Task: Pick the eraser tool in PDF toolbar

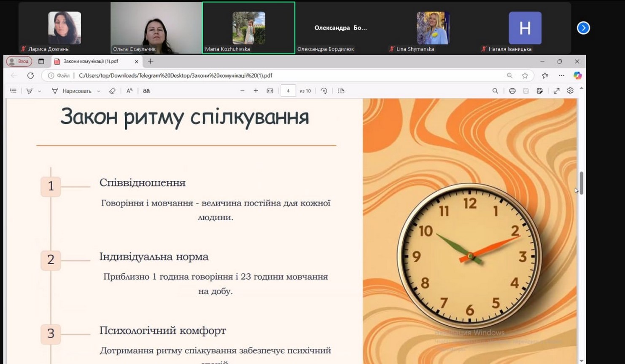Action: pos(112,91)
